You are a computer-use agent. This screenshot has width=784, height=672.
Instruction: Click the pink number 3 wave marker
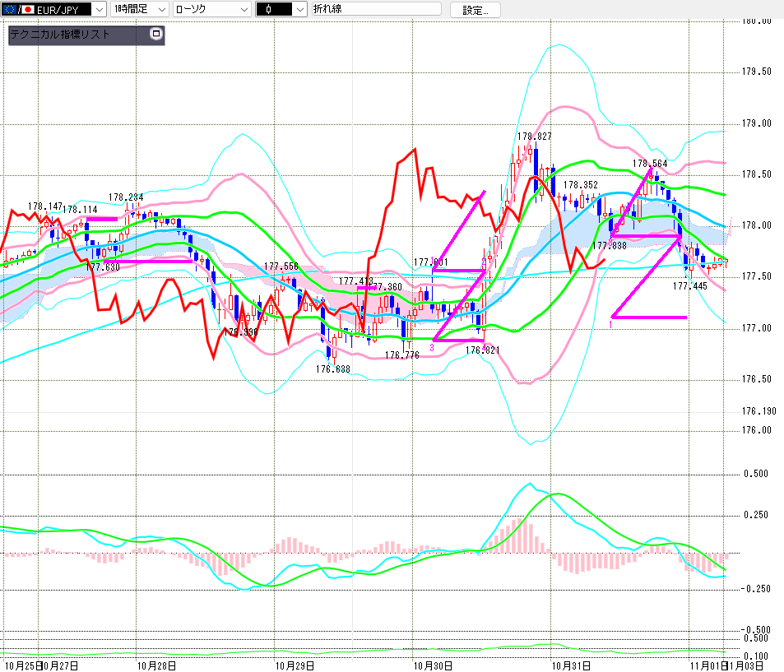click(432, 349)
